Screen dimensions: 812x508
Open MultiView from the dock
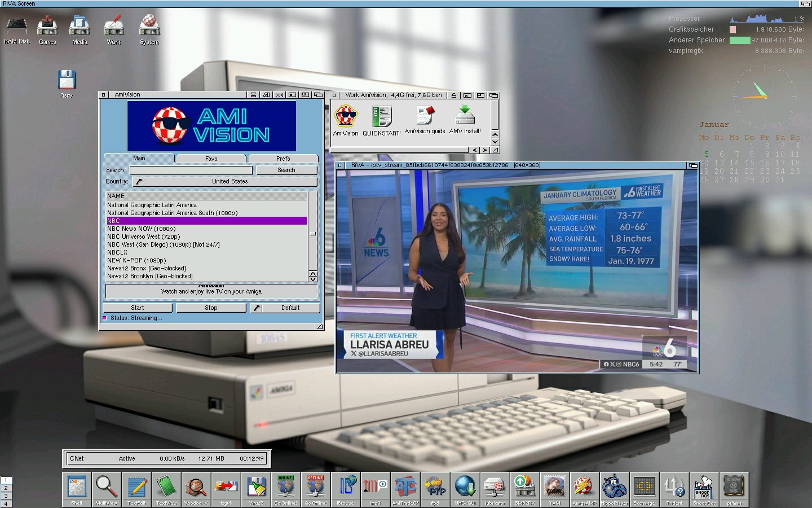(x=107, y=489)
